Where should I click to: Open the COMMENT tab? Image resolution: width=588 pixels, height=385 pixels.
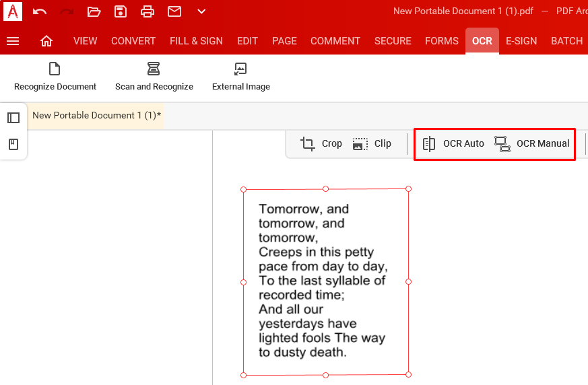(x=335, y=41)
